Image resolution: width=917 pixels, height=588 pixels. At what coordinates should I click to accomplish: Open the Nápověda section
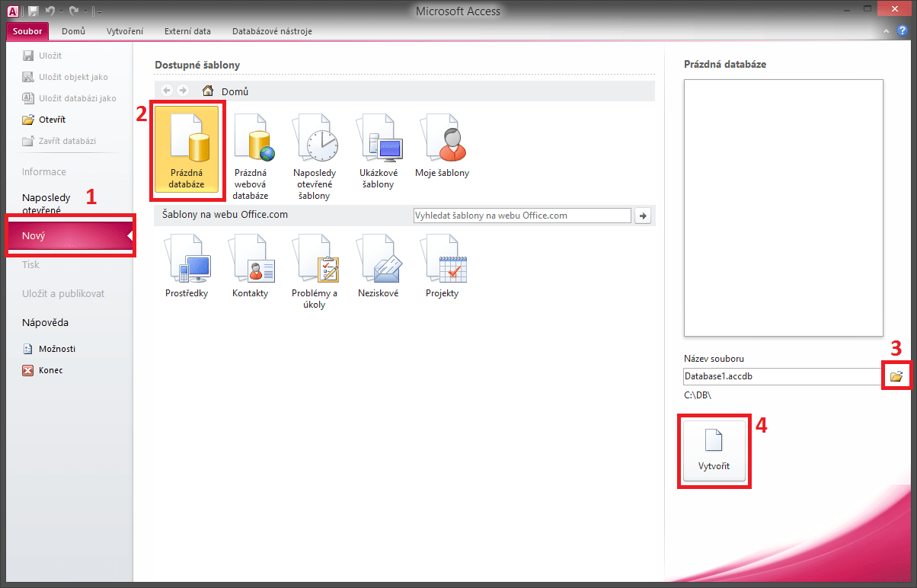(x=45, y=322)
